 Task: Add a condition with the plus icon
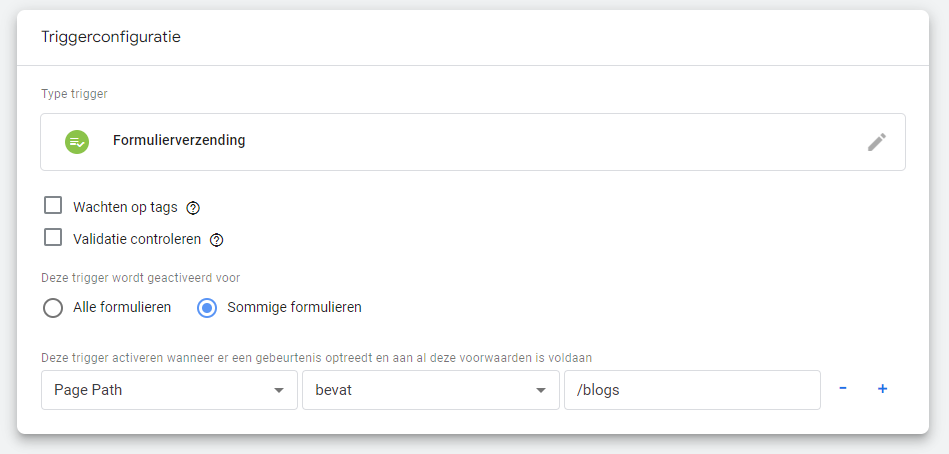click(882, 389)
